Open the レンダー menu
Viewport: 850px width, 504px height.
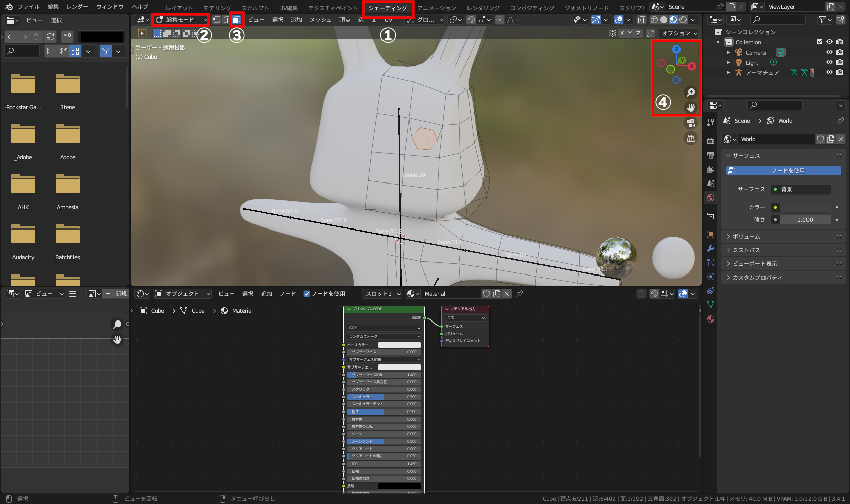point(77,7)
